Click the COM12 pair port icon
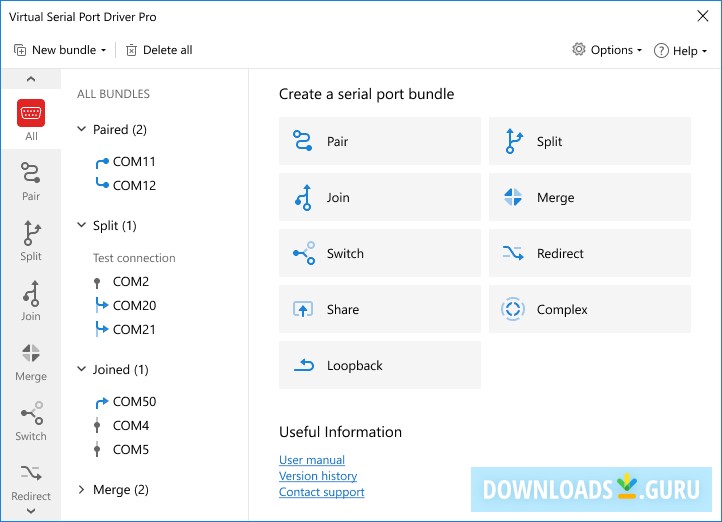 tap(102, 184)
